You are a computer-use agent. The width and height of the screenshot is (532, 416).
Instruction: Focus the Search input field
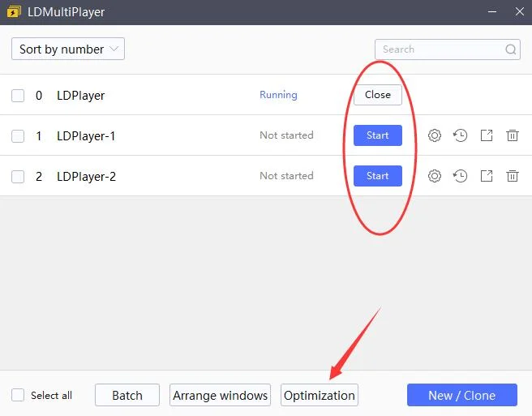pyautogui.click(x=448, y=49)
